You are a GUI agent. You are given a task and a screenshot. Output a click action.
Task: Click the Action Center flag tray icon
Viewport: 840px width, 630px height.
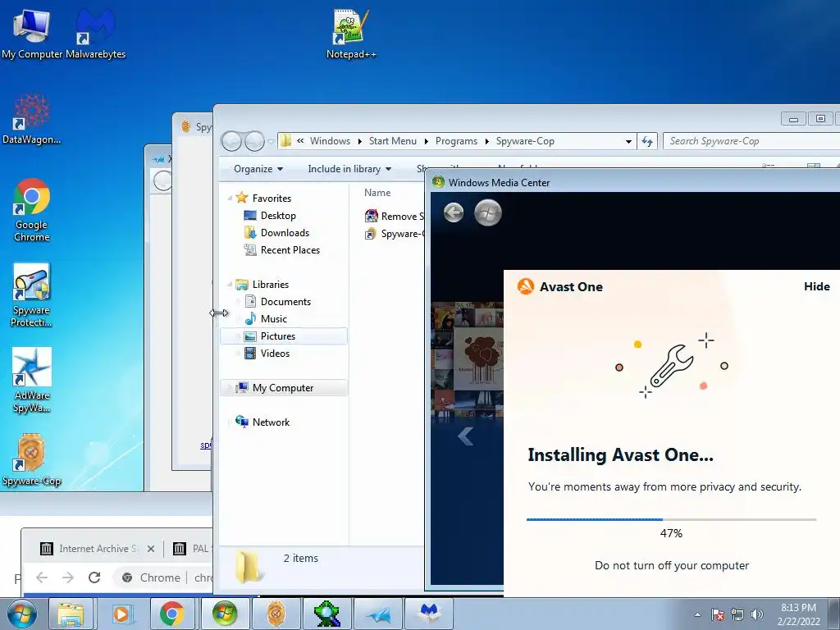(718, 614)
